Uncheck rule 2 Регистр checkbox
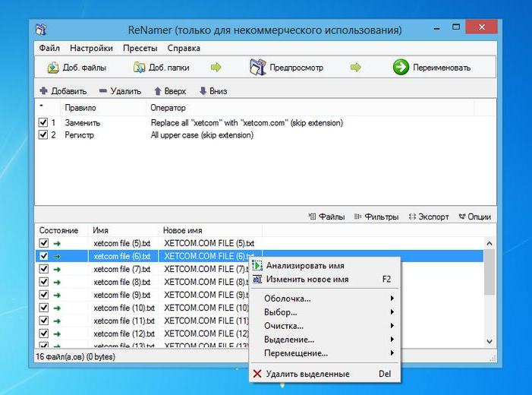The height and width of the screenshot is (395, 532). click(x=43, y=135)
